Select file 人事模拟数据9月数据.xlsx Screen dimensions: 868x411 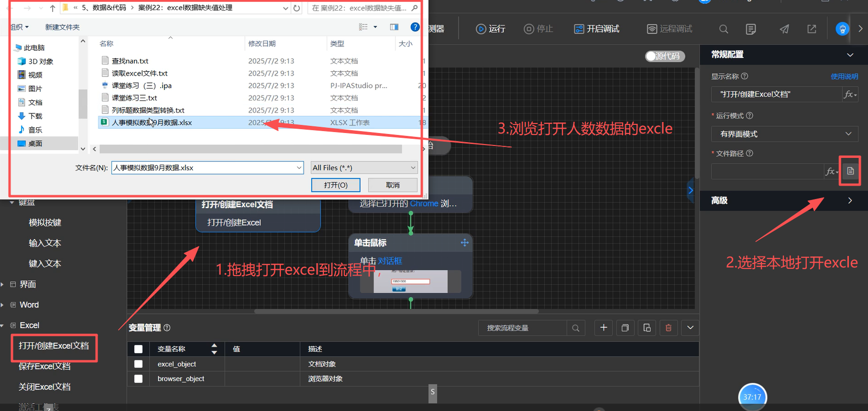(152, 122)
